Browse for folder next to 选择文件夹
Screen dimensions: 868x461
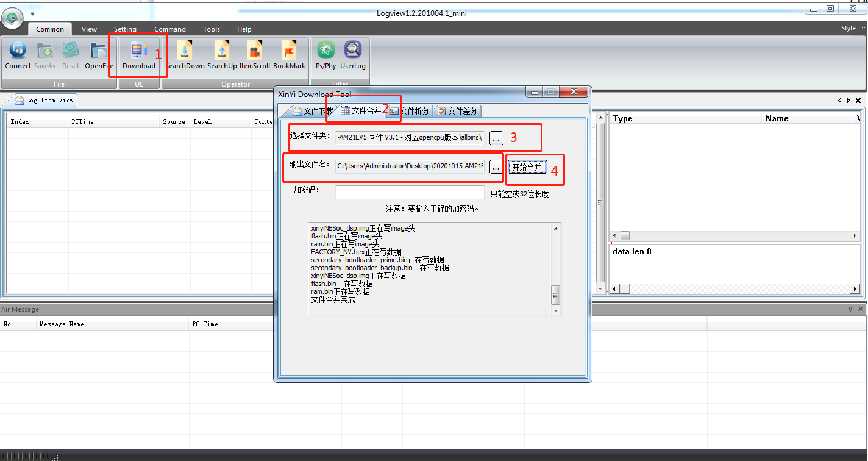[496, 138]
